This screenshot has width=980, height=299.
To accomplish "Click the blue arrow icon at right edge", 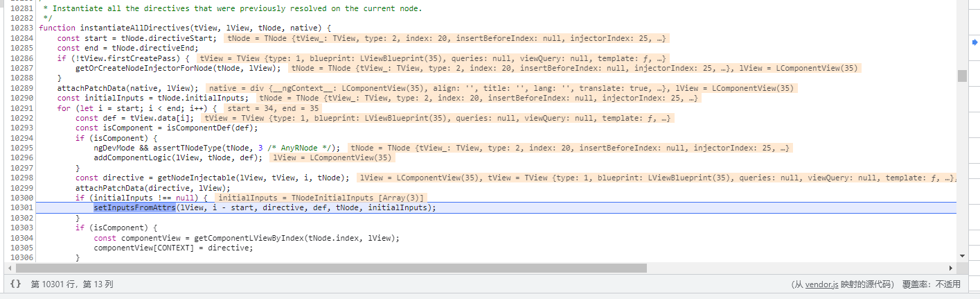I will pos(974,44).
